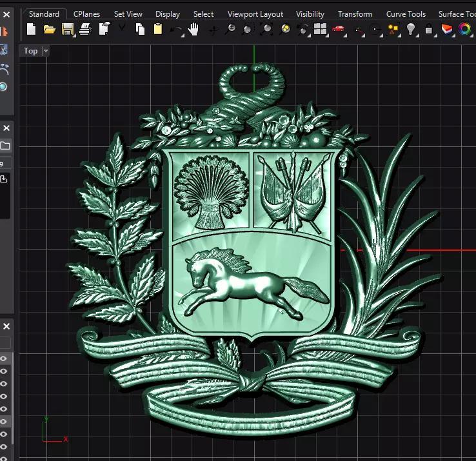Click the color wheel icon
The width and height of the screenshot is (476, 461).
(464, 29)
